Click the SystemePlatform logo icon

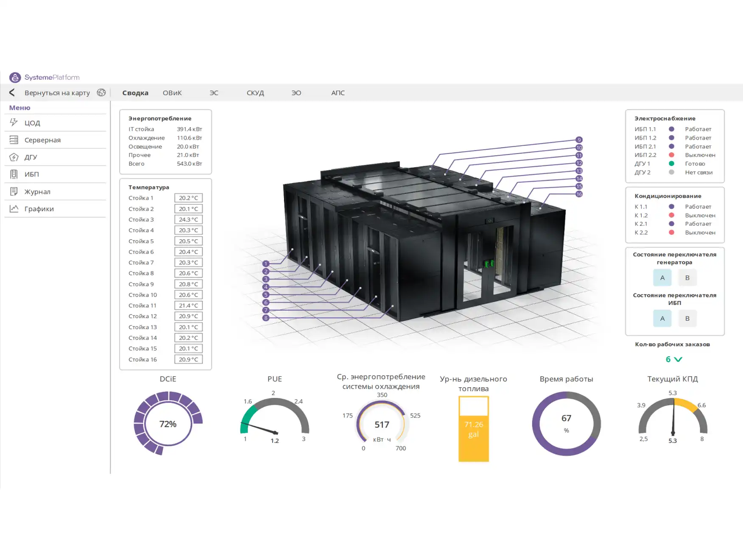click(x=15, y=77)
